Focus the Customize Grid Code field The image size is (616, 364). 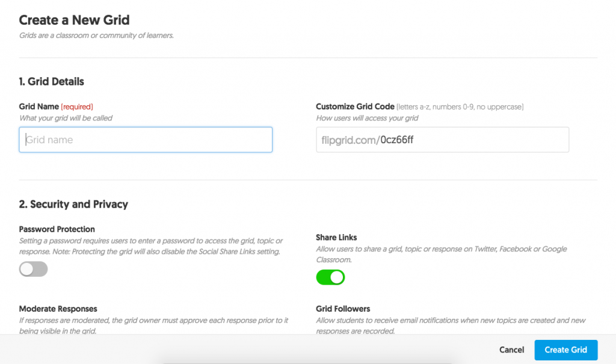[x=442, y=140]
